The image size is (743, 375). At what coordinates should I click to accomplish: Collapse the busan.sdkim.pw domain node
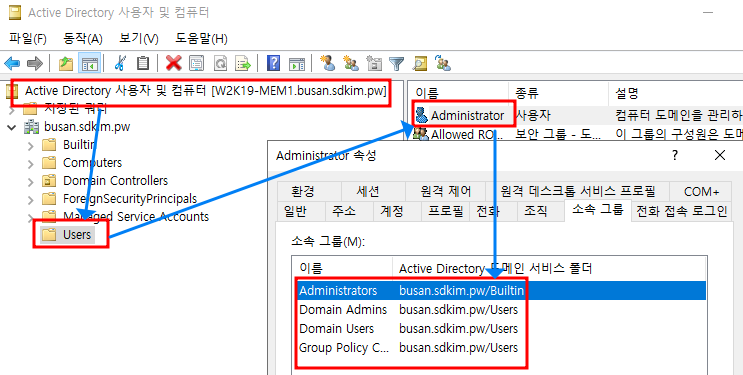[x=12, y=127]
